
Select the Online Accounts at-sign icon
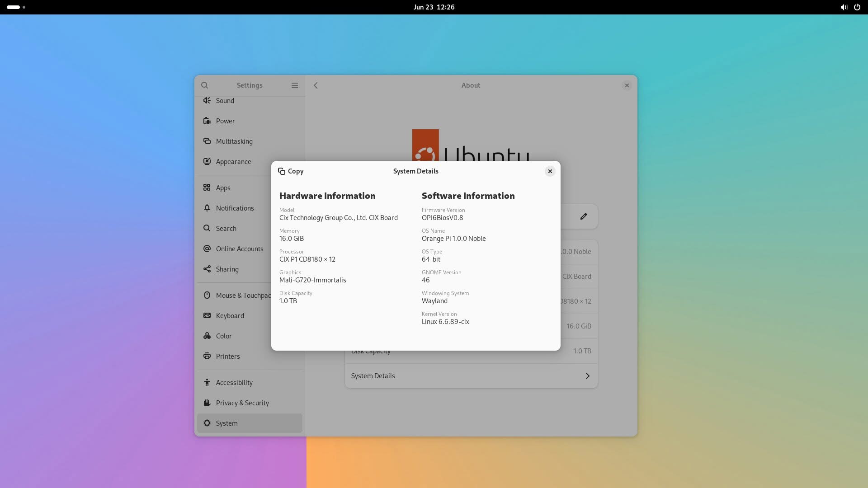click(x=207, y=249)
